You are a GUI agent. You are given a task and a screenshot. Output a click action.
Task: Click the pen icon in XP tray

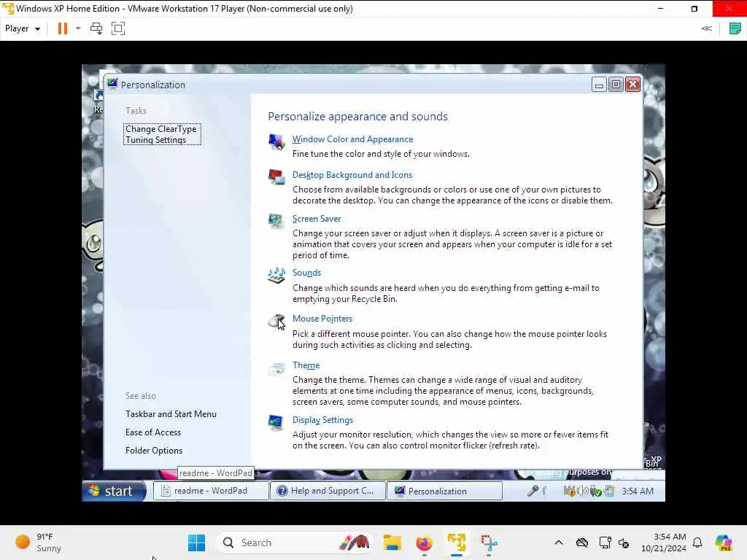tap(533, 491)
